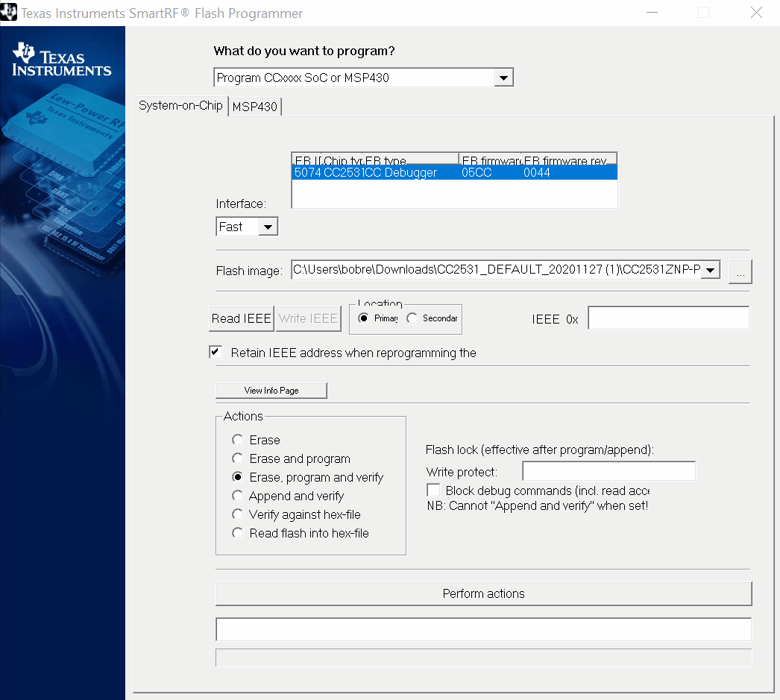
Task: Select the Erase action radio button
Action: [237, 440]
